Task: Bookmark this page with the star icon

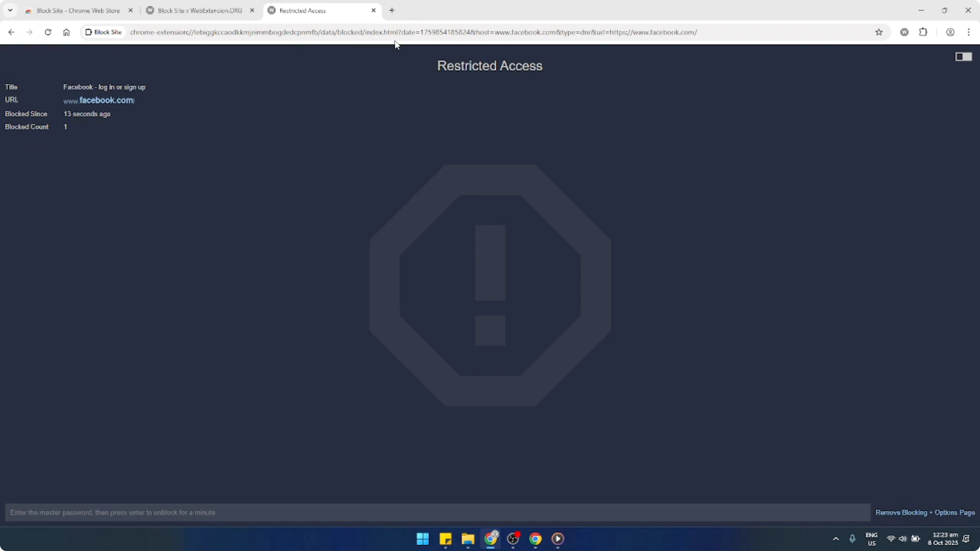Action: (879, 32)
